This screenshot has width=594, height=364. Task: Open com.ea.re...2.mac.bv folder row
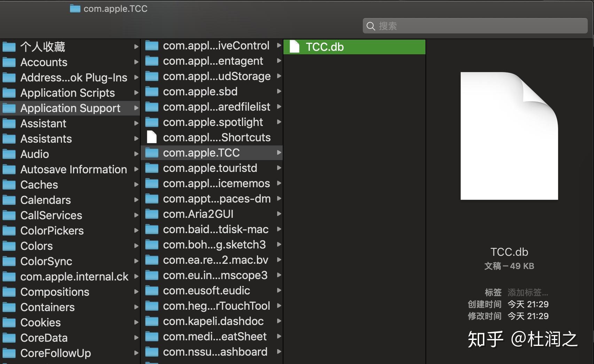pos(212,260)
